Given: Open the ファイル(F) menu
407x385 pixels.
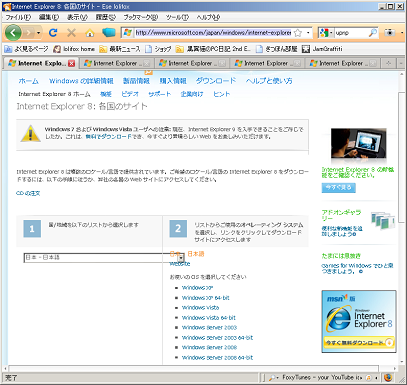Looking at the screenshot, I should (18, 17).
